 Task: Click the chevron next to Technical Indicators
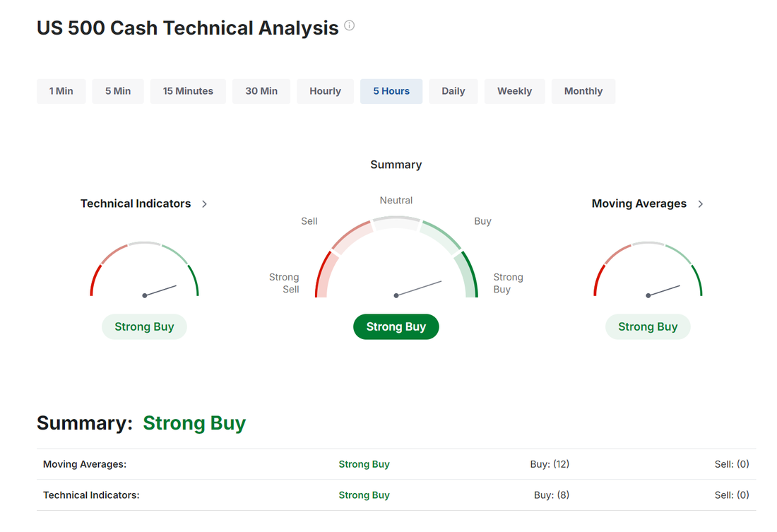point(205,203)
